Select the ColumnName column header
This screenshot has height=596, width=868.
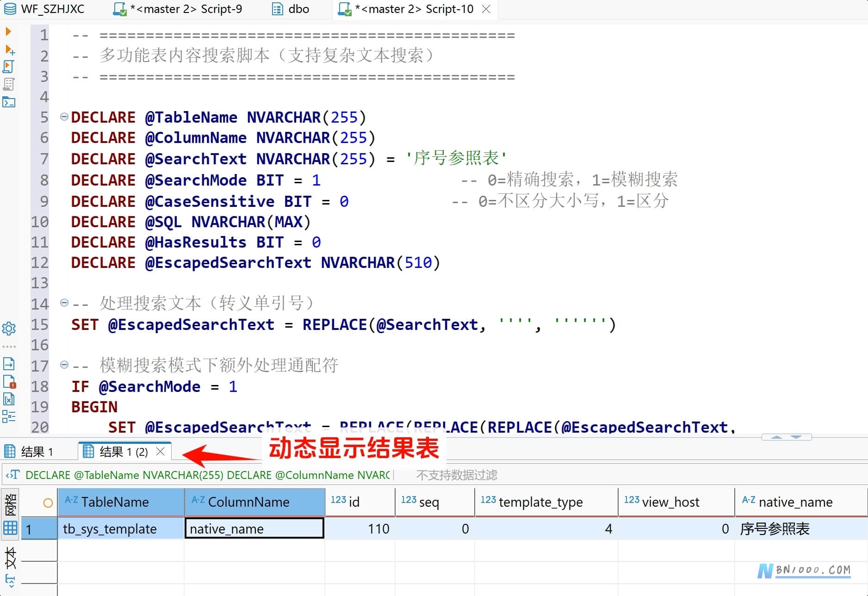[x=255, y=502]
